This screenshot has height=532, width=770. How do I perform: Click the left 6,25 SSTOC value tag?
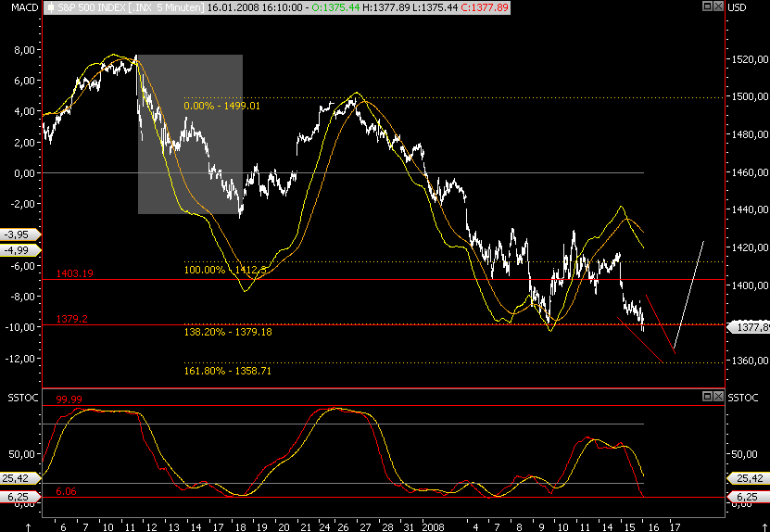[x=21, y=497]
